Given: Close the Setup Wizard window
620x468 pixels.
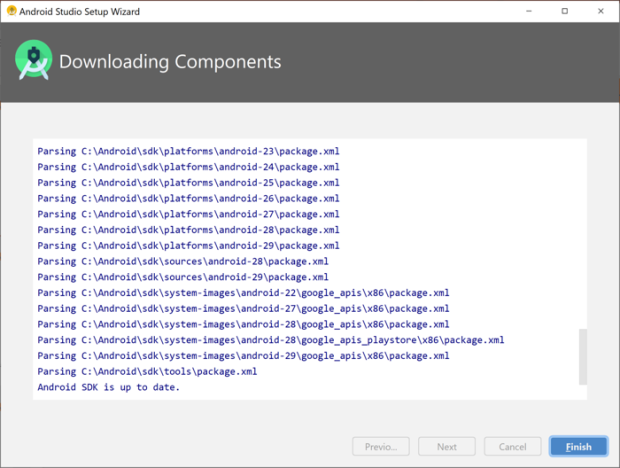Looking at the screenshot, I should coord(601,11).
